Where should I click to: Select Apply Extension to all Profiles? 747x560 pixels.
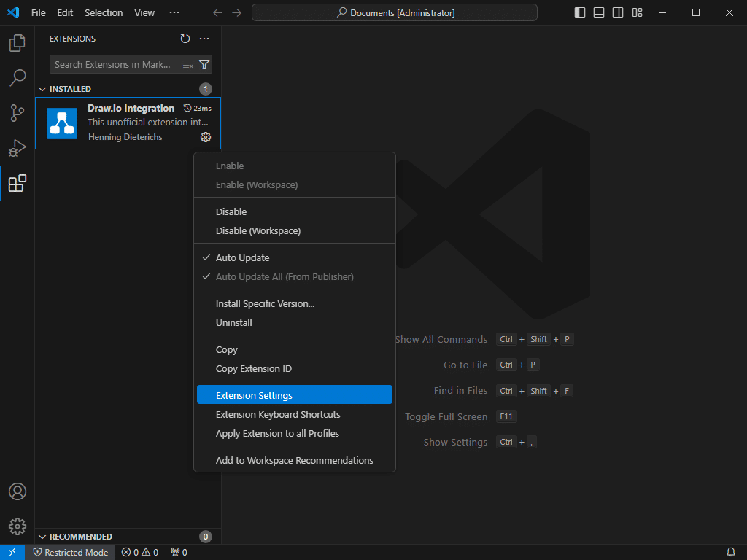pos(295,434)
